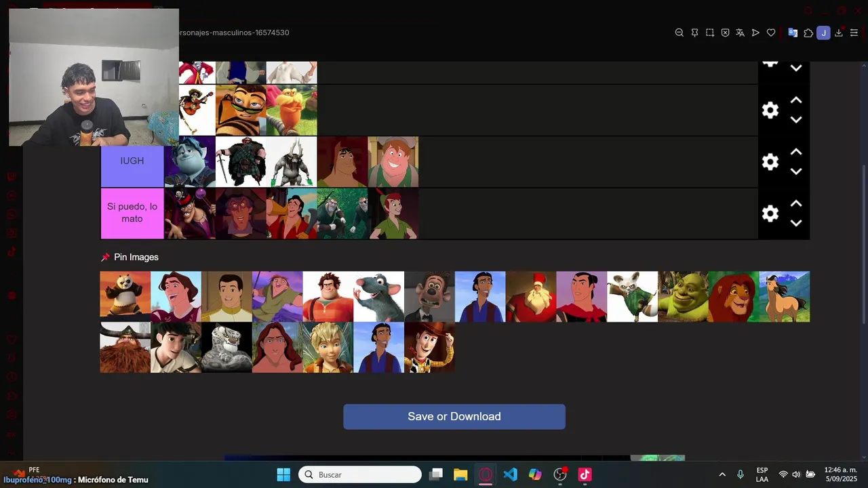This screenshot has height=488, width=868.
Task: Select Woody the cowboy thumbnail
Action: click(x=429, y=348)
